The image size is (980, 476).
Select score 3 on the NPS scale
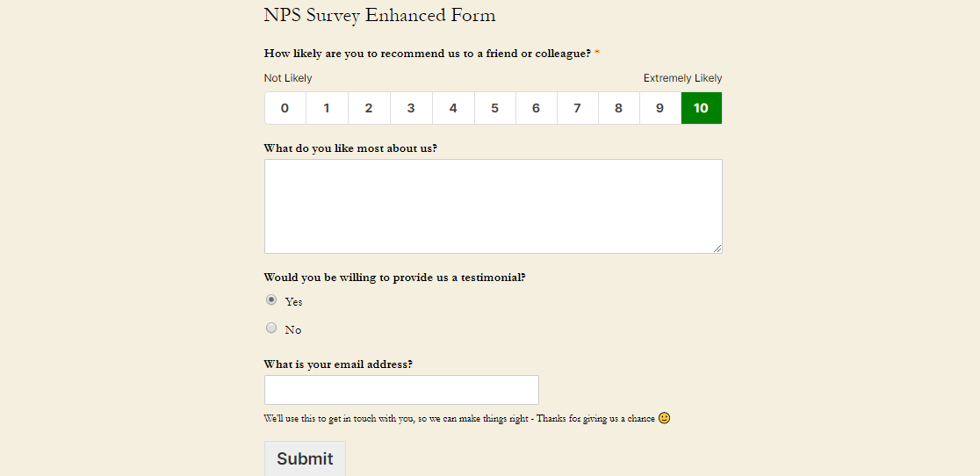411,108
